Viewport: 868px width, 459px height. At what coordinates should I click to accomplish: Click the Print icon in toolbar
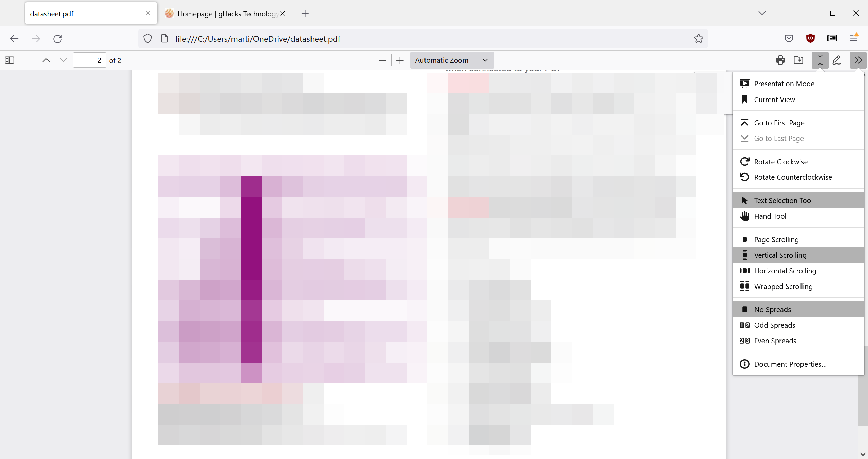tap(779, 60)
